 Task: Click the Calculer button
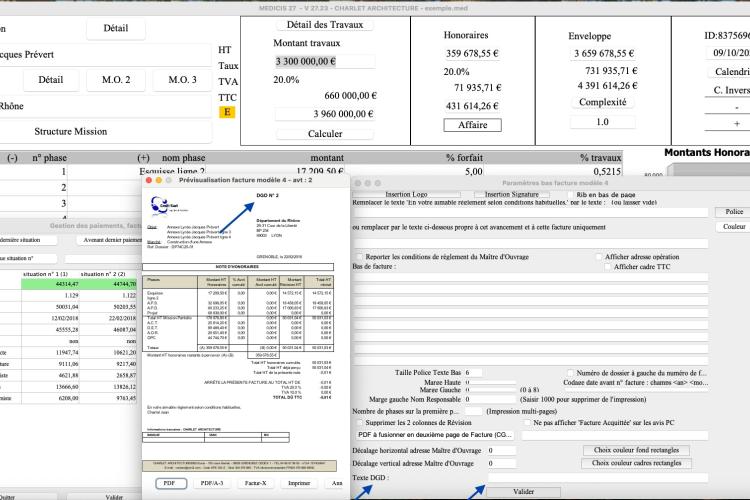click(325, 134)
